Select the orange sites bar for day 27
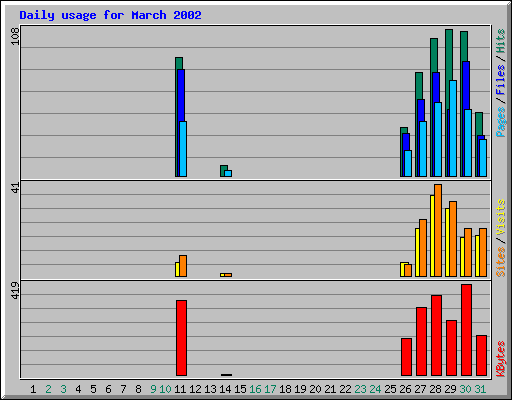Screen dimensions: 512x400 coord(423,248)
